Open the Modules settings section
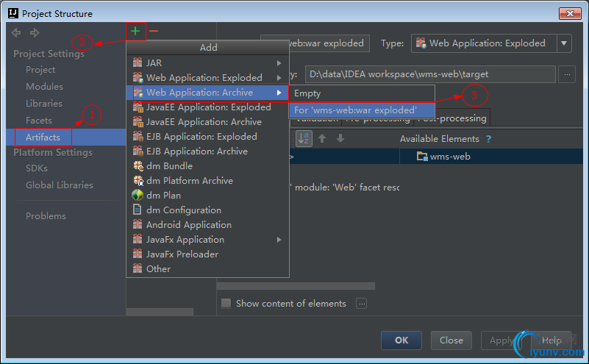This screenshot has width=589, height=364. pyautogui.click(x=44, y=86)
